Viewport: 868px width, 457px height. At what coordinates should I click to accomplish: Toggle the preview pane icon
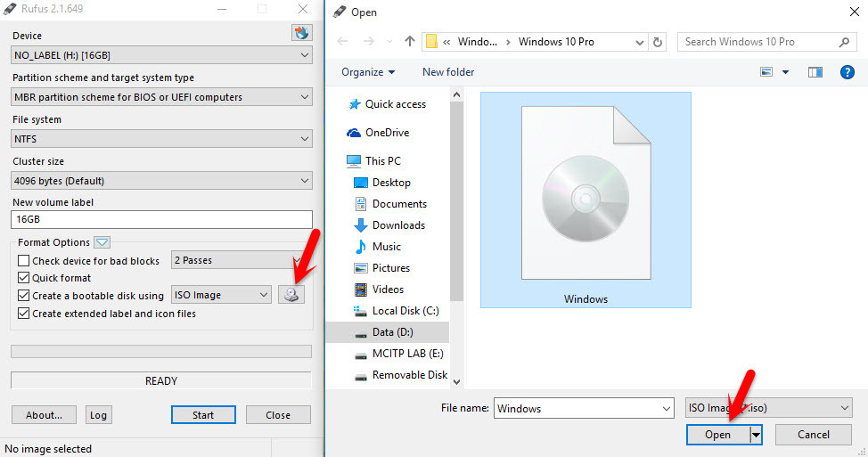(815, 72)
